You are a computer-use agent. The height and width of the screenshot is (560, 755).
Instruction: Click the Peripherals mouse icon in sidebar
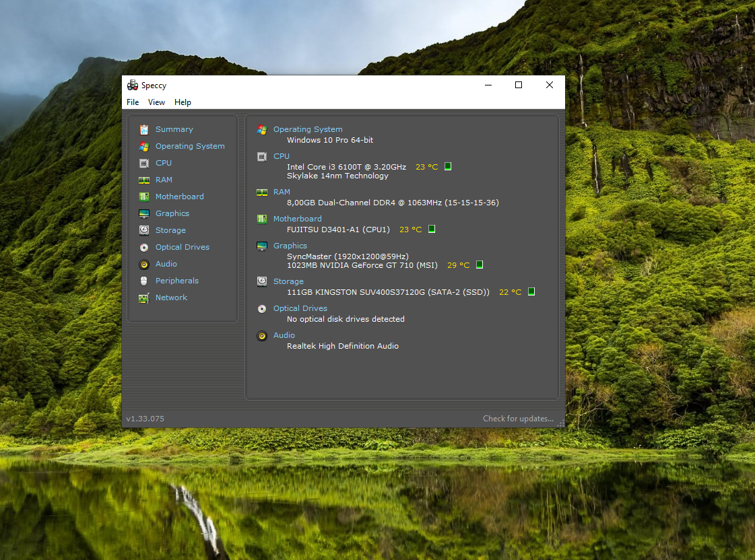pos(144,281)
